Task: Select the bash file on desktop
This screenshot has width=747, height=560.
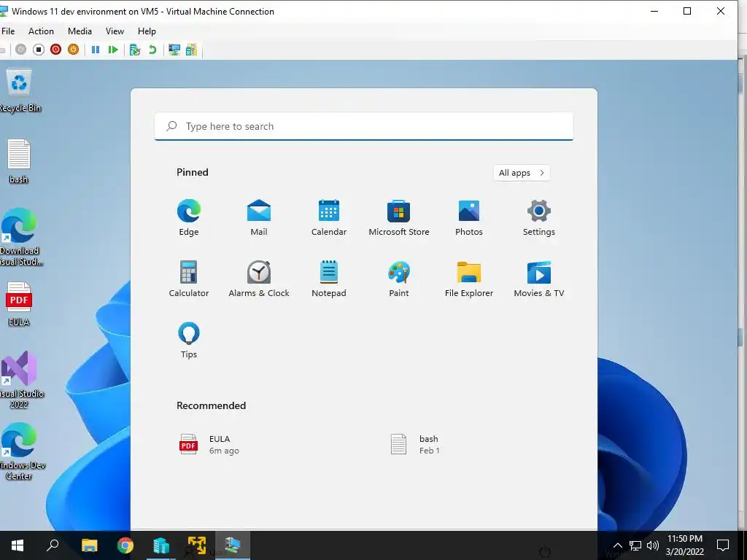Action: [x=18, y=161]
